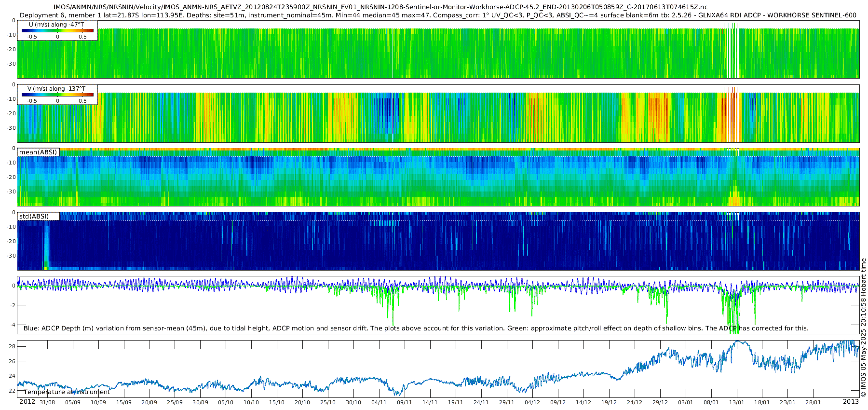The image size is (868, 410).
Task: Click the blue ADCP Depth description text
Action: [416, 328]
